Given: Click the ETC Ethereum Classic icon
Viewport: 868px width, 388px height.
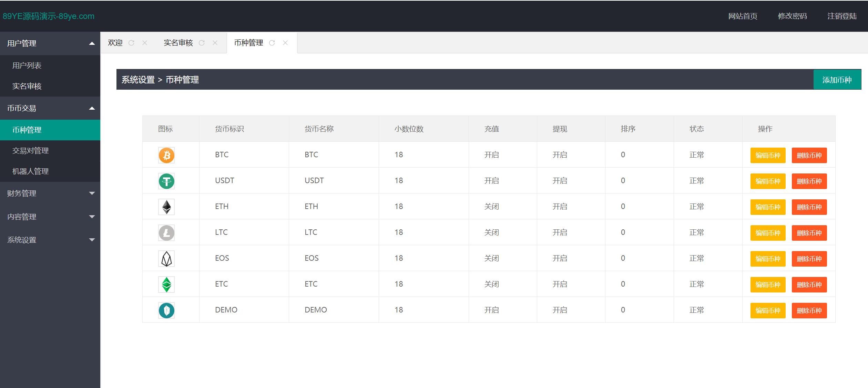Looking at the screenshot, I should (x=166, y=285).
